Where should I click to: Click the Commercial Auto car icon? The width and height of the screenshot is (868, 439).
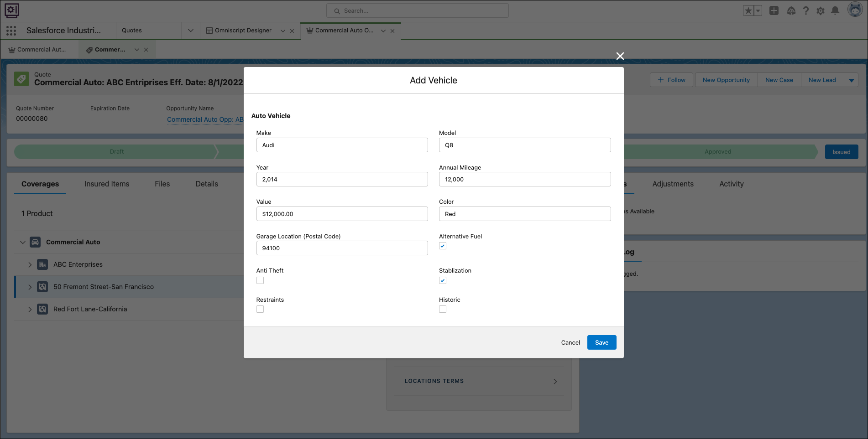(x=35, y=242)
